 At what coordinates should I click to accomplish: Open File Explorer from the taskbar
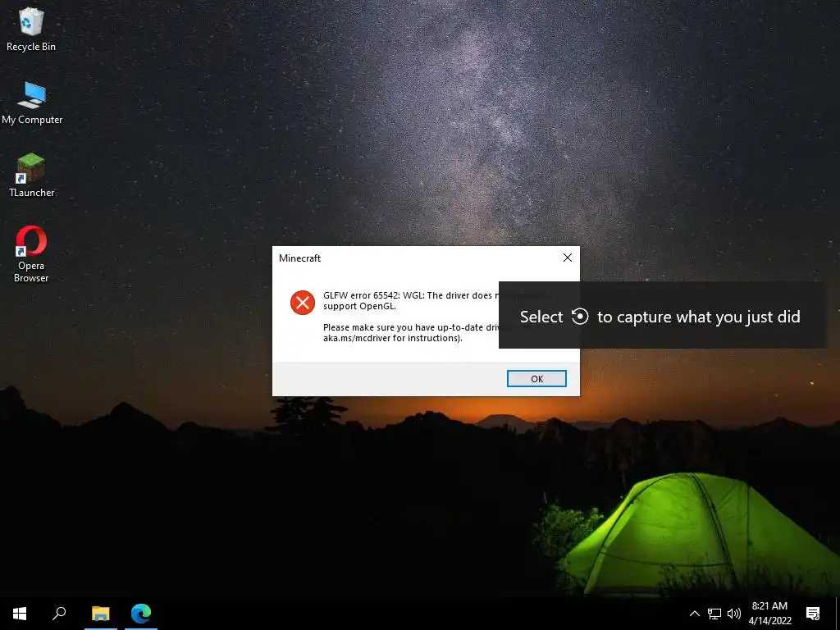100,614
